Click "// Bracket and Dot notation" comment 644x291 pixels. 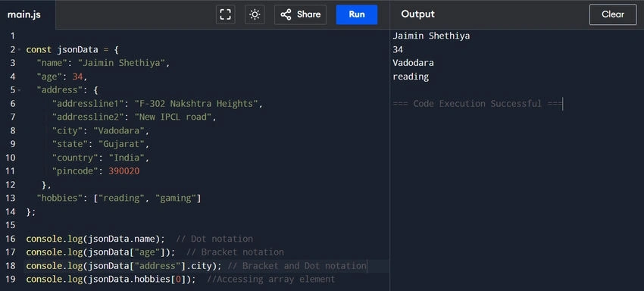click(296, 266)
